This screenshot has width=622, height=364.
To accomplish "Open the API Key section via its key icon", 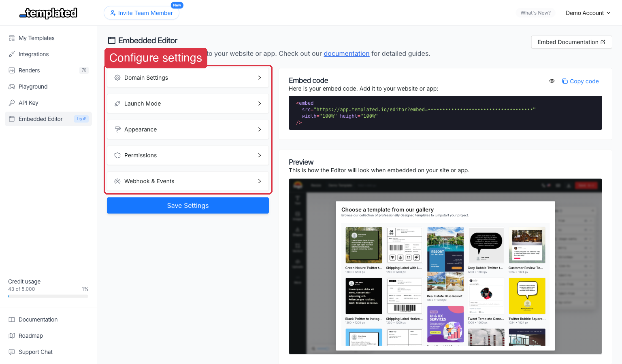I will [11, 103].
